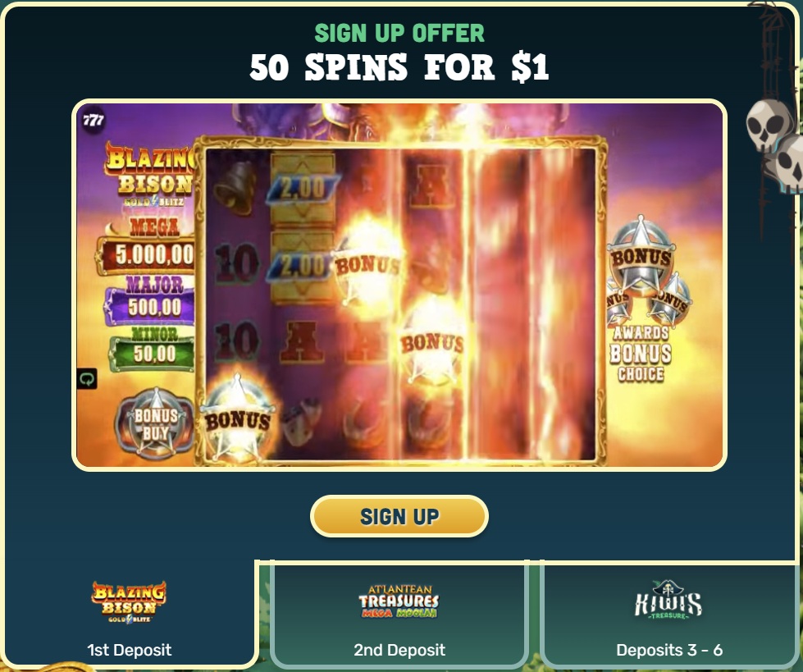
Task: Click the replay icon left of video
Action: 87,379
